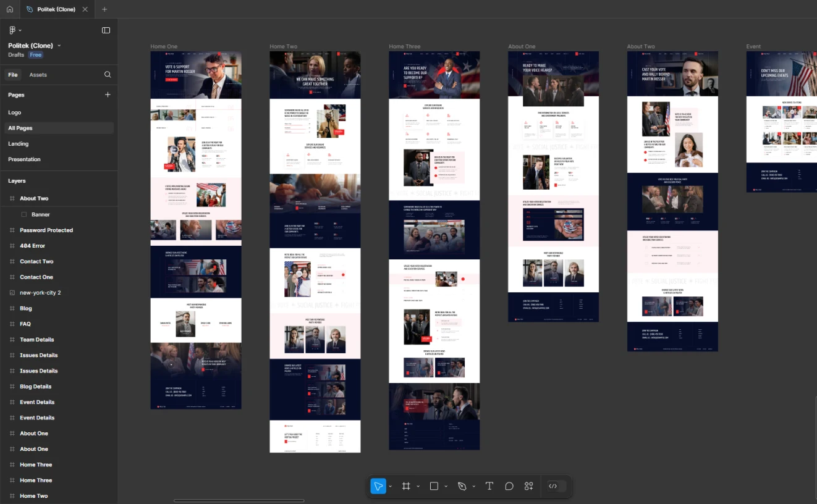The width and height of the screenshot is (817, 504).
Task: Expand the Move tool options dropdown
Action: pyautogui.click(x=389, y=486)
